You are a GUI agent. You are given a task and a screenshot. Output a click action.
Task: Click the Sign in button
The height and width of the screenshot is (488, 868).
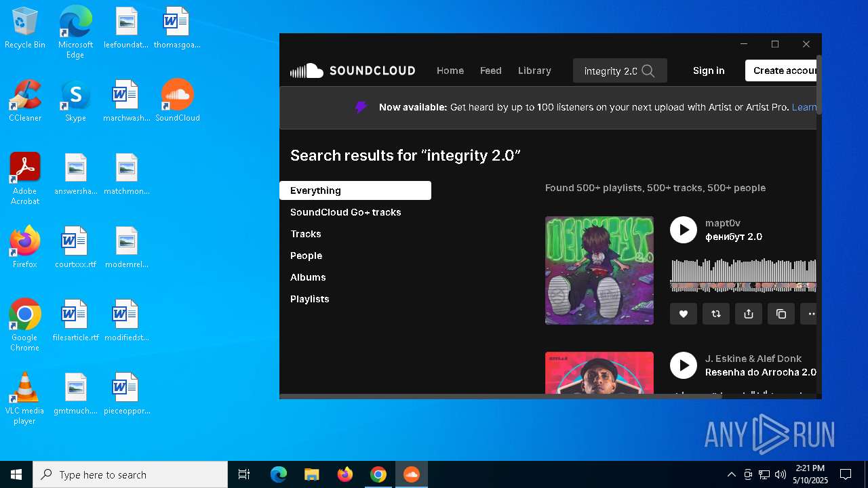tap(709, 70)
